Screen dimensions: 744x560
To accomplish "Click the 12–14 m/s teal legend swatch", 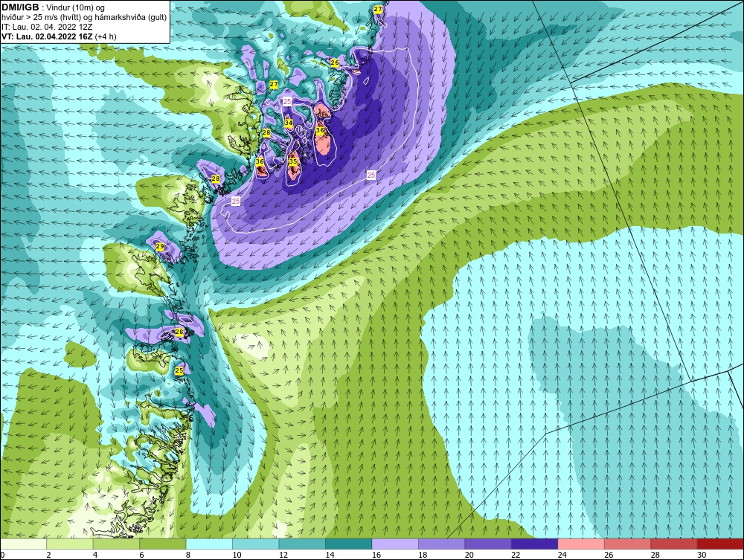I will (x=302, y=544).
